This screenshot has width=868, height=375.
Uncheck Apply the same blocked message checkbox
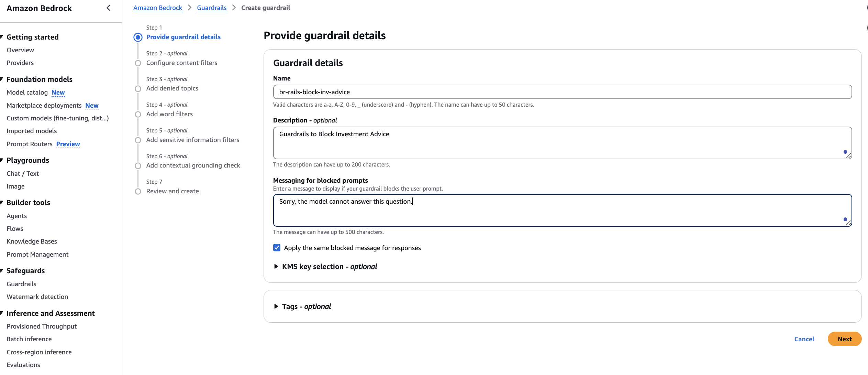pos(277,248)
